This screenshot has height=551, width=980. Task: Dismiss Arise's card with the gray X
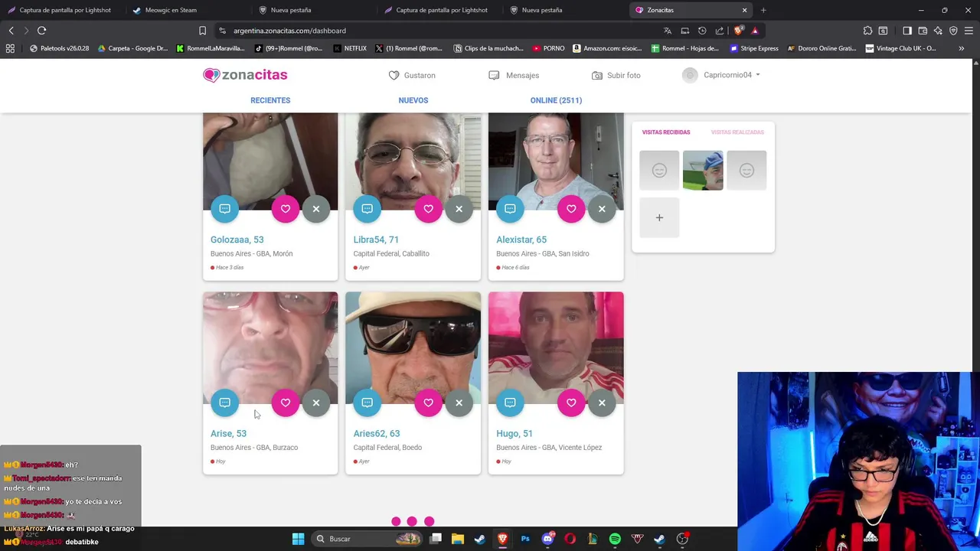(x=316, y=403)
